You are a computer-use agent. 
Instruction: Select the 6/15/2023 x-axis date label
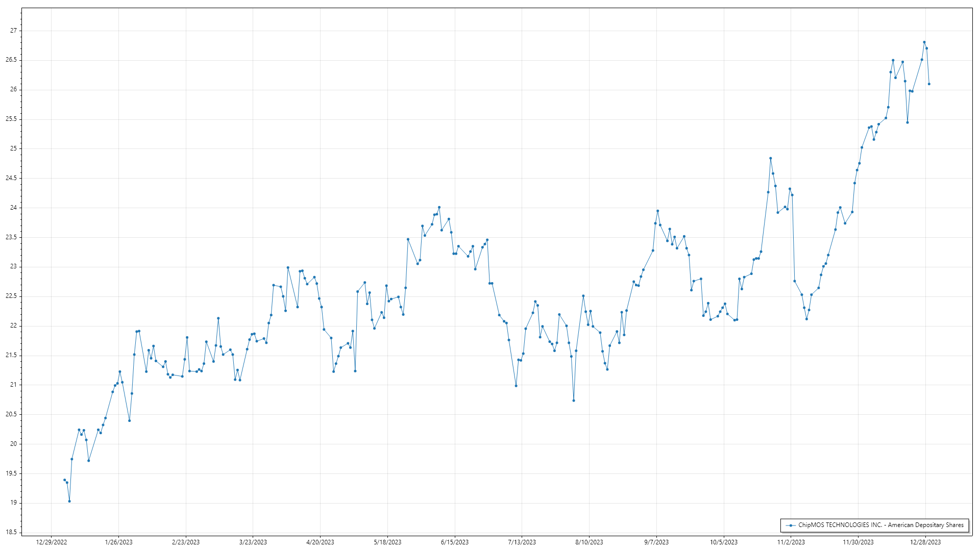pyautogui.click(x=455, y=542)
